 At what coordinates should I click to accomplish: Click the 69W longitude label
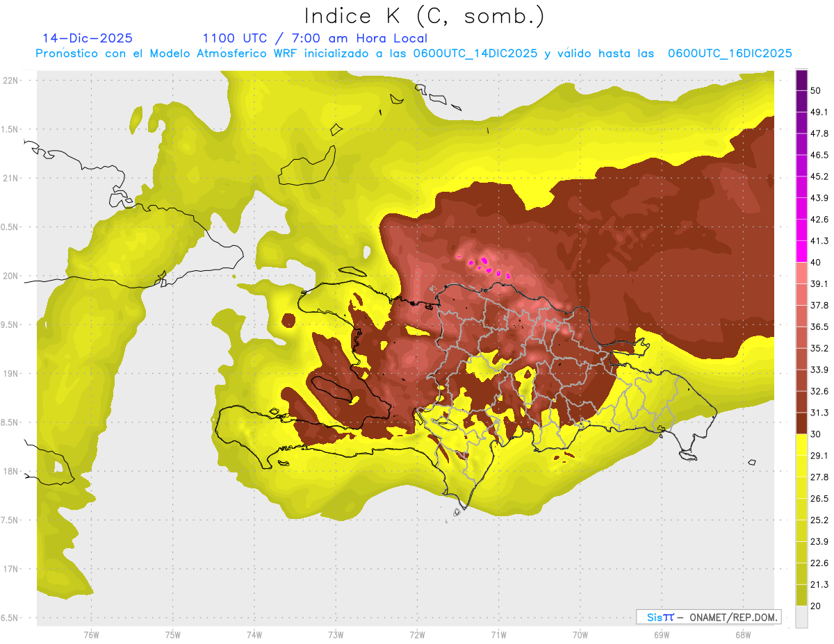click(662, 635)
